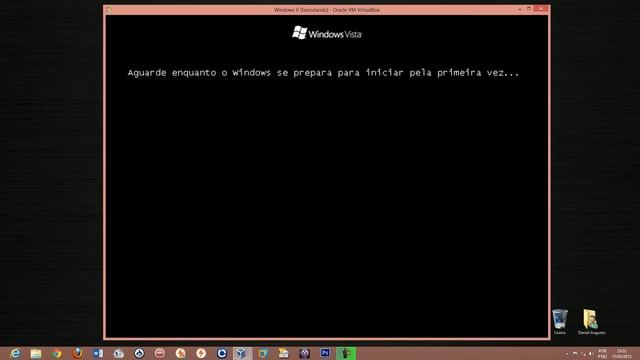The image size is (640, 360).
Task: Open the Lixeira recycle bin on desktop
Action: click(560, 322)
